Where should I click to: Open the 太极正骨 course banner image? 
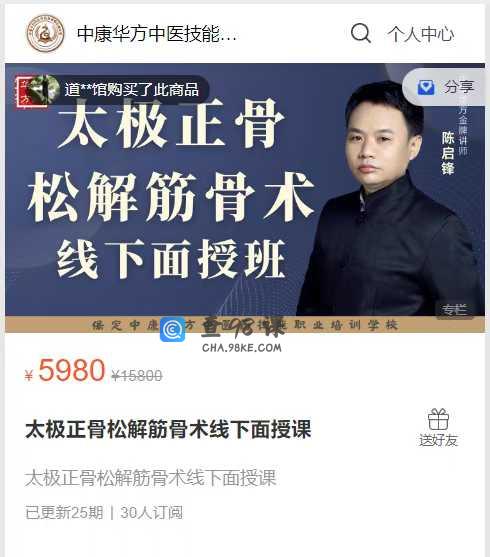245,198
